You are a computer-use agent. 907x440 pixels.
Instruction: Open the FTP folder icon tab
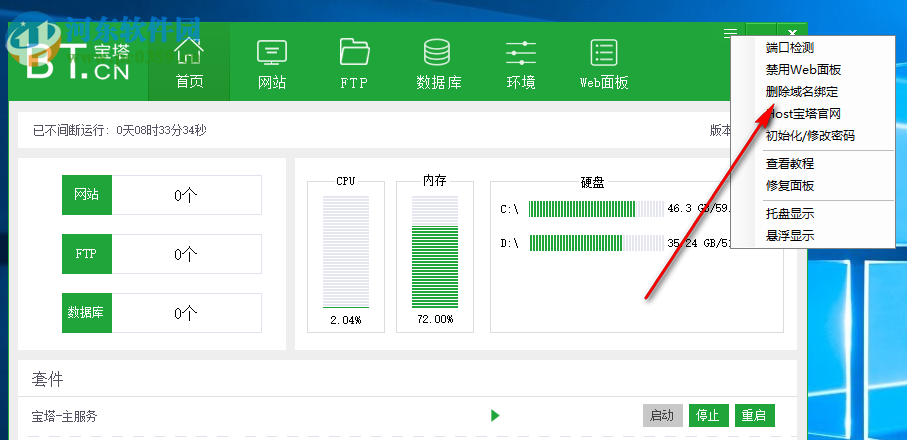[354, 62]
